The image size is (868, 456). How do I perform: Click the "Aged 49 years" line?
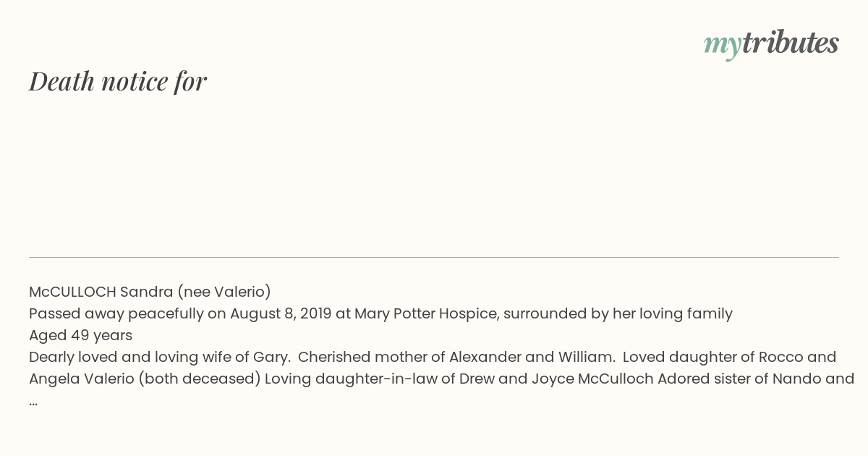tap(80, 336)
